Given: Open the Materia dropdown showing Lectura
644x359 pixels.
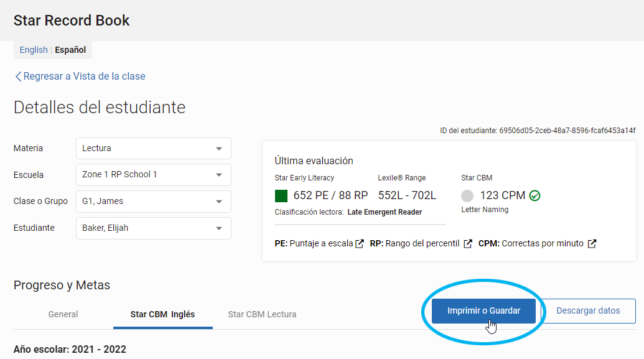Looking at the screenshot, I should point(154,148).
